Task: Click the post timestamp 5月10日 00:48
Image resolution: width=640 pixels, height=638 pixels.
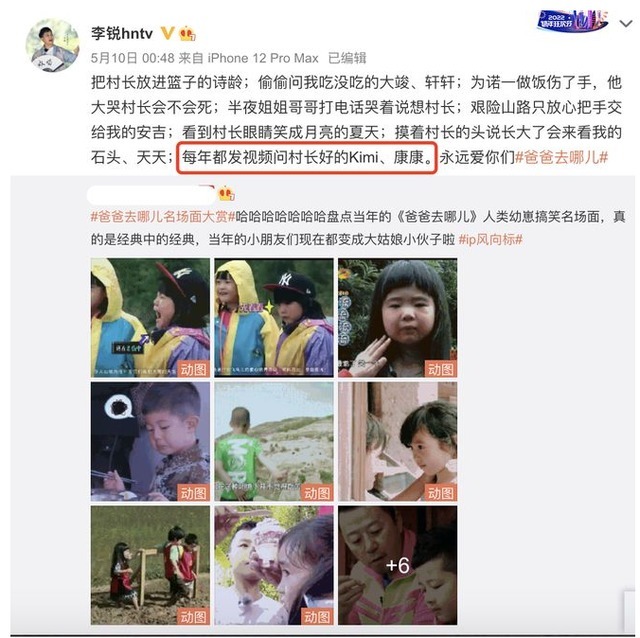Action: click(x=133, y=58)
